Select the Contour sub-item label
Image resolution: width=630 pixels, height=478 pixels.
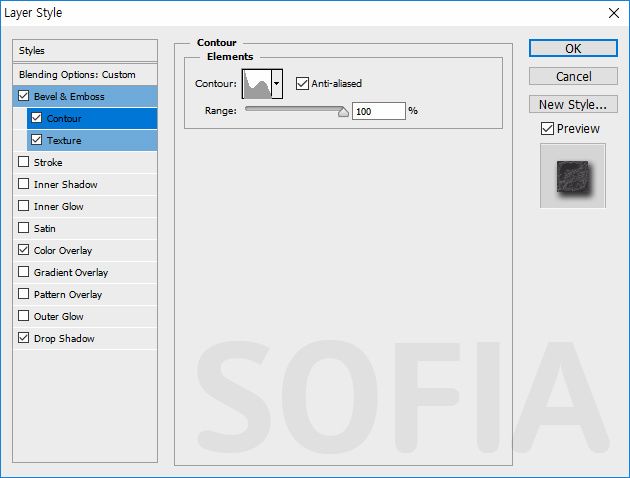64,118
